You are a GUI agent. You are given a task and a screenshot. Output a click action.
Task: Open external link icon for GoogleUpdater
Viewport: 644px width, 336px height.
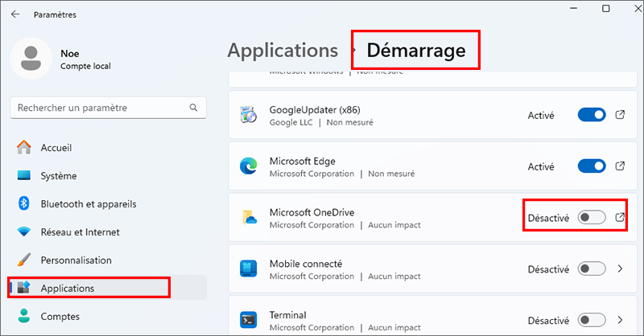(620, 115)
